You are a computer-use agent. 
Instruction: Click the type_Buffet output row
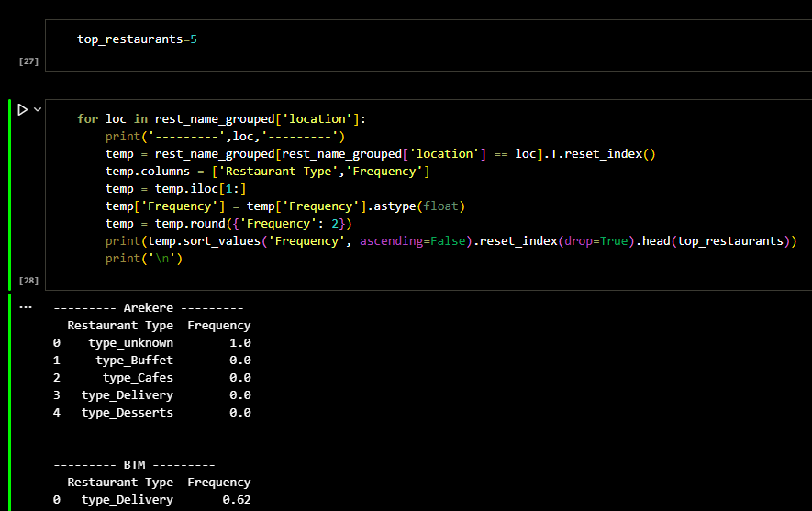pos(151,361)
